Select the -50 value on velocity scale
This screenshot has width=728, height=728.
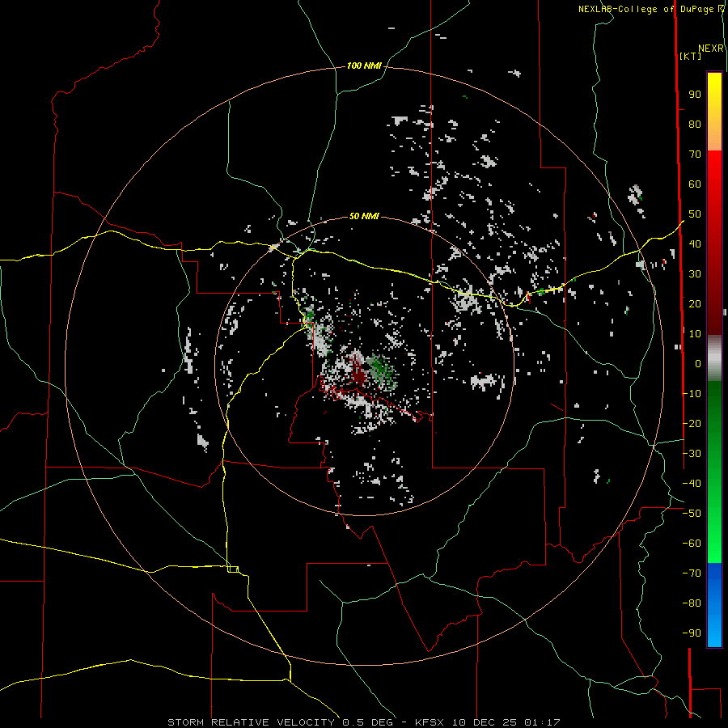(692, 514)
